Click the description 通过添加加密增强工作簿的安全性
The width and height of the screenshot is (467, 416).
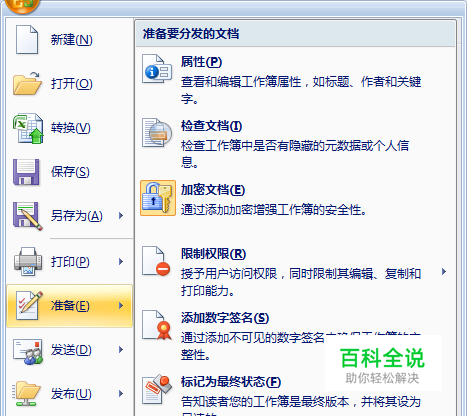point(273,210)
